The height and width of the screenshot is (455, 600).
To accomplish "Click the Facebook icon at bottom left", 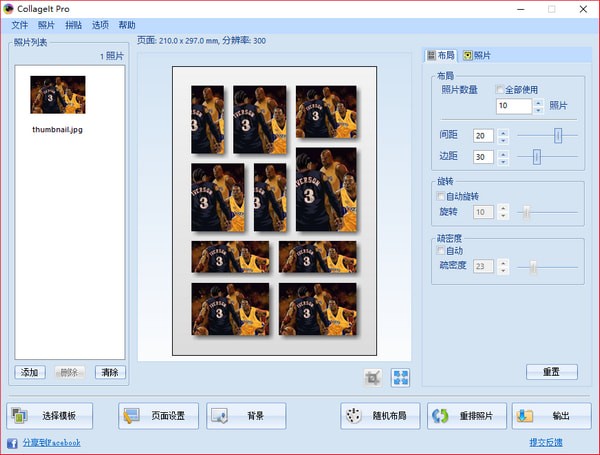I will pos(12,443).
